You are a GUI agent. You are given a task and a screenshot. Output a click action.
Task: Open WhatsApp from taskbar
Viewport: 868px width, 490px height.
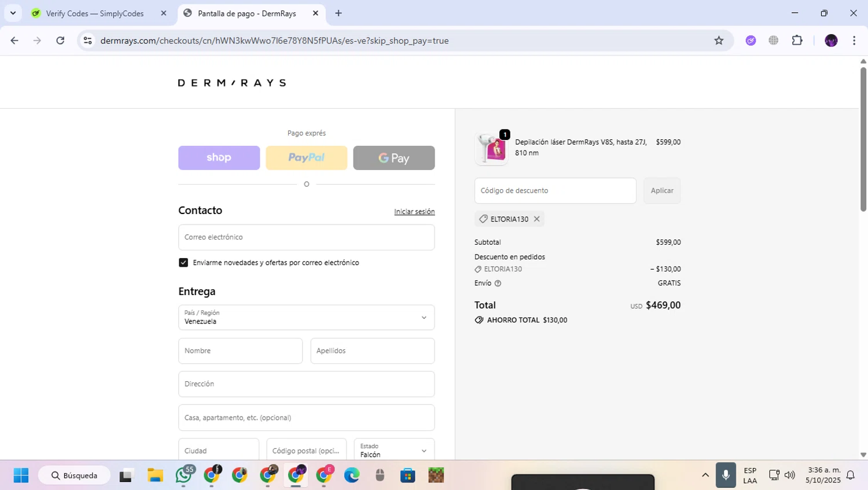pyautogui.click(x=183, y=476)
